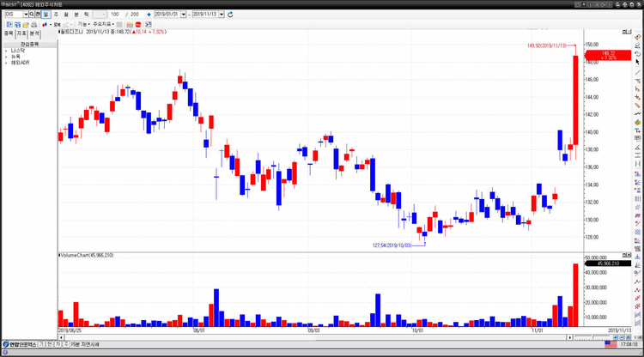Viewport: 644px width, 357px height.
Task: Click the volume pane maximize button
Action: click(x=625, y=255)
